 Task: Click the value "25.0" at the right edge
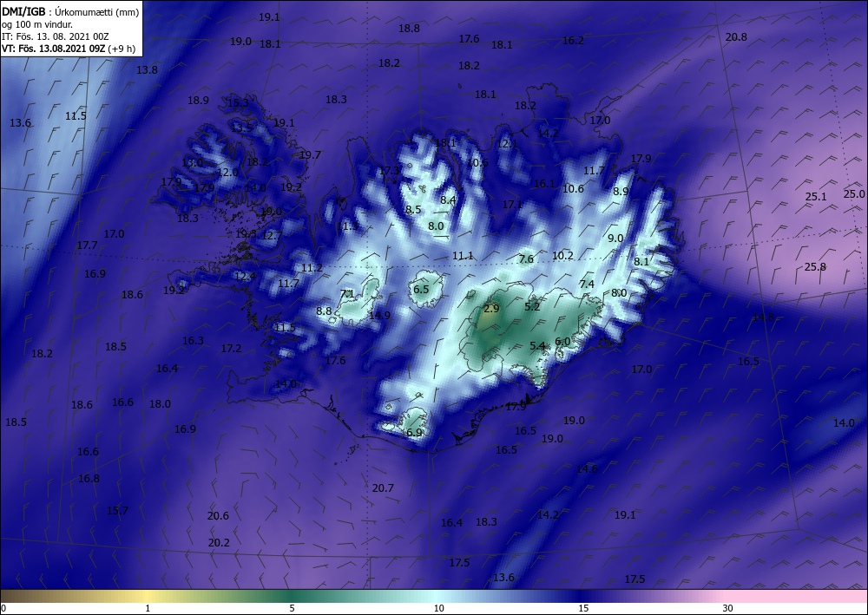[x=854, y=194]
